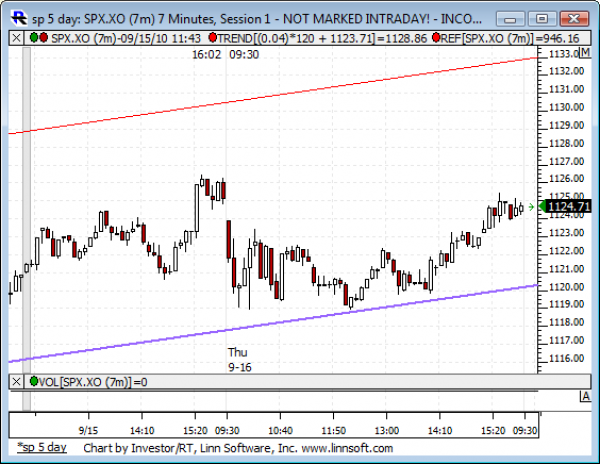Maximize the chart window
The height and width of the screenshot is (464, 600).
[x=542, y=19]
